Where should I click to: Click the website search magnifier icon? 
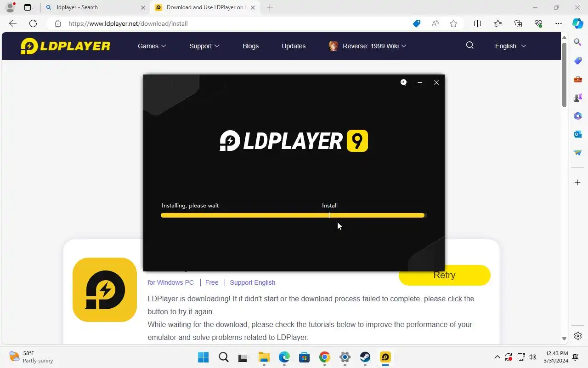tap(469, 45)
